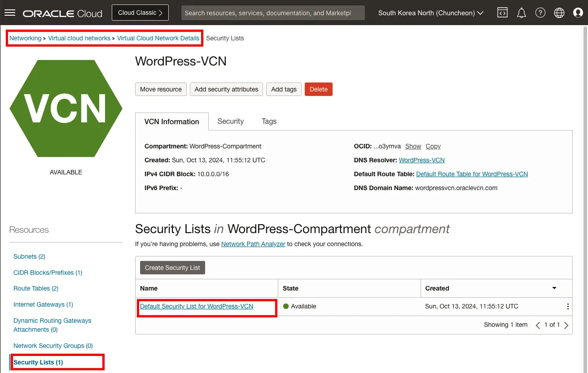Switch to the Security tab

(231, 121)
